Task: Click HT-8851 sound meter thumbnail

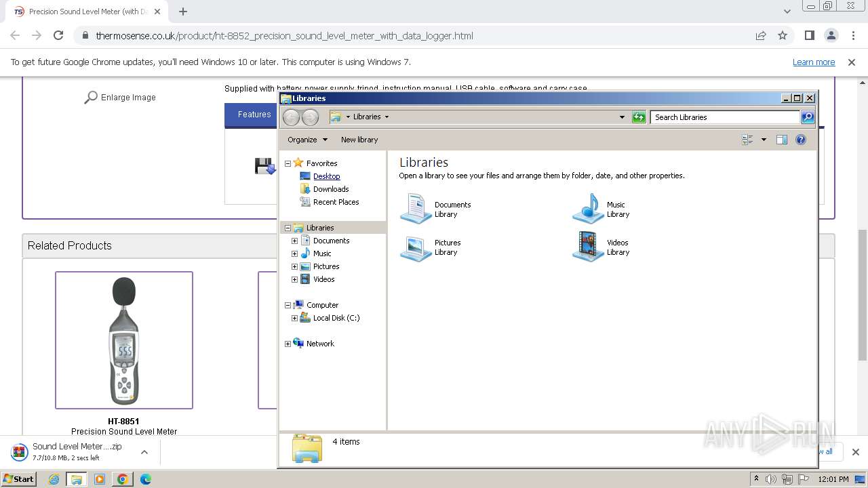Action: point(124,340)
